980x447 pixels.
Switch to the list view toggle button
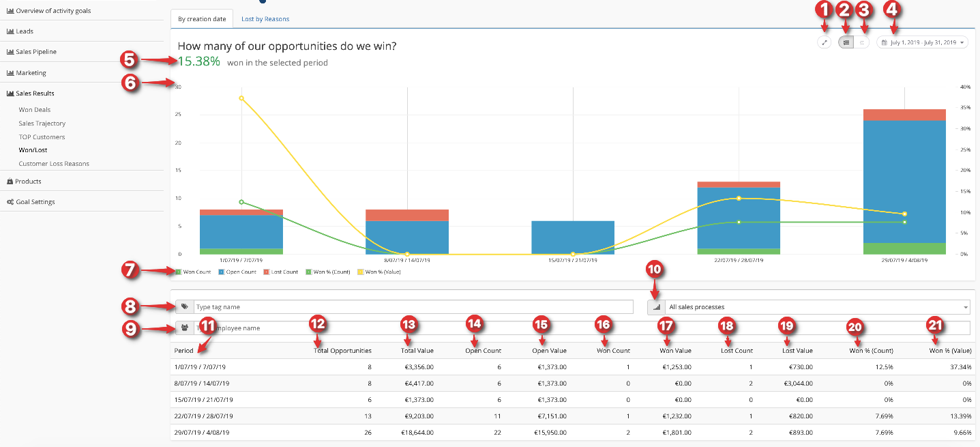click(846, 42)
